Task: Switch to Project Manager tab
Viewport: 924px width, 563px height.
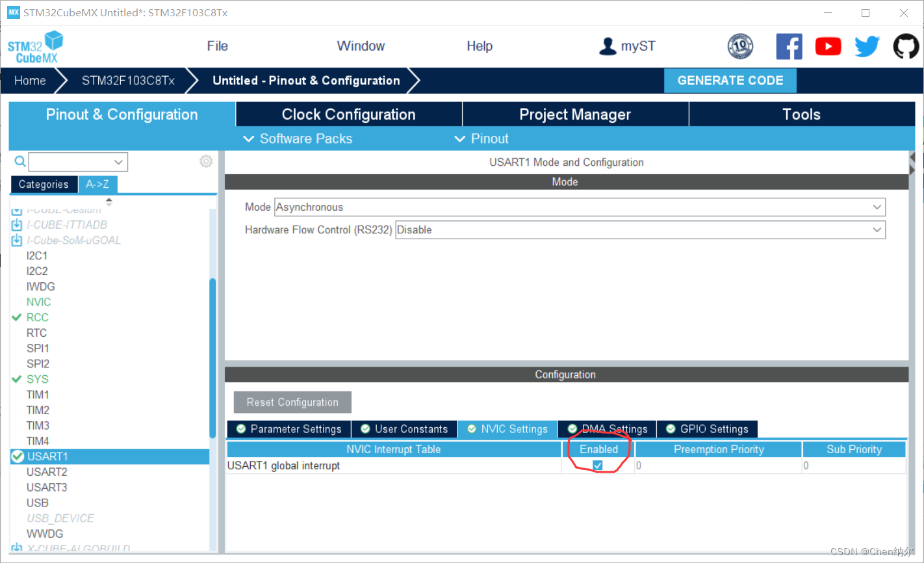Action: (x=575, y=114)
